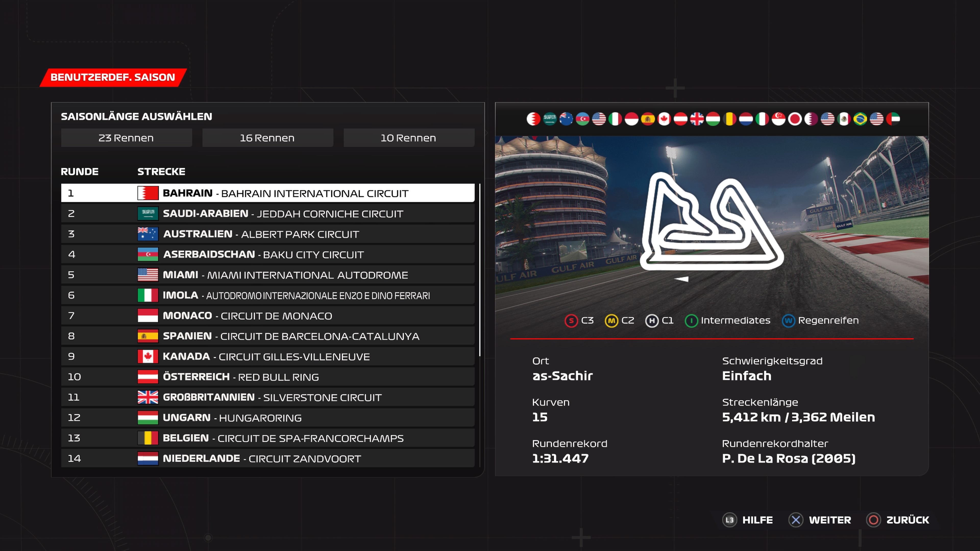Image resolution: width=980 pixels, height=551 pixels.
Task: Open HILFE with the L3 prompt
Action: (748, 520)
